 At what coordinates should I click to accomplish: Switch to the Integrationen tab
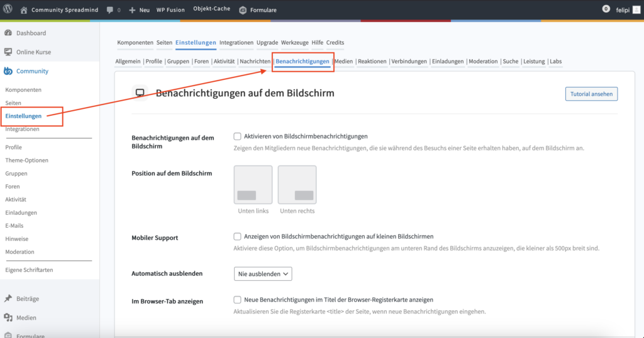pos(236,43)
